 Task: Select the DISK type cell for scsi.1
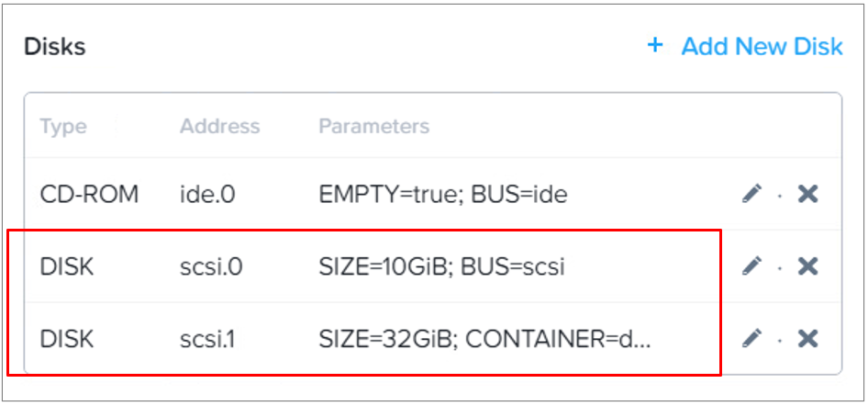(x=66, y=339)
